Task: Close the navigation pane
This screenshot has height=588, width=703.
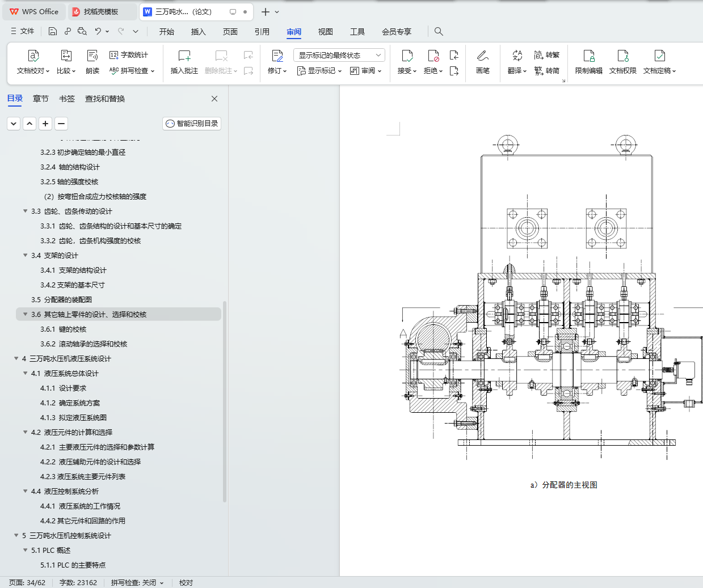Action: click(214, 99)
